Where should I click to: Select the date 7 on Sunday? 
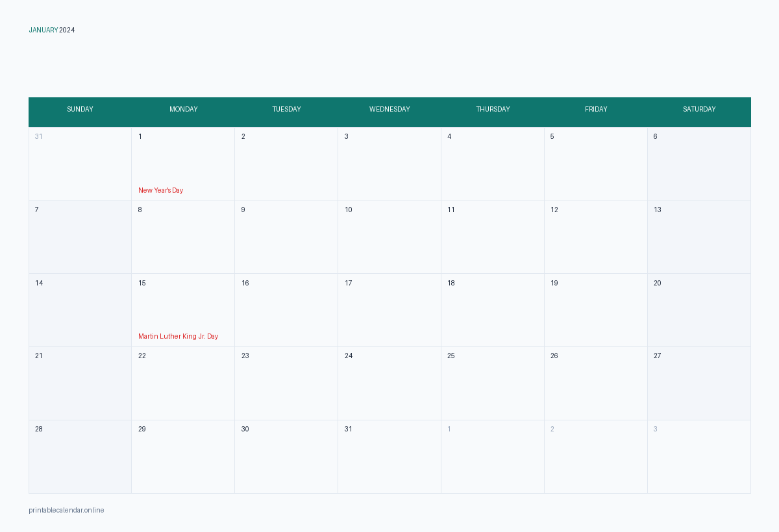point(80,237)
